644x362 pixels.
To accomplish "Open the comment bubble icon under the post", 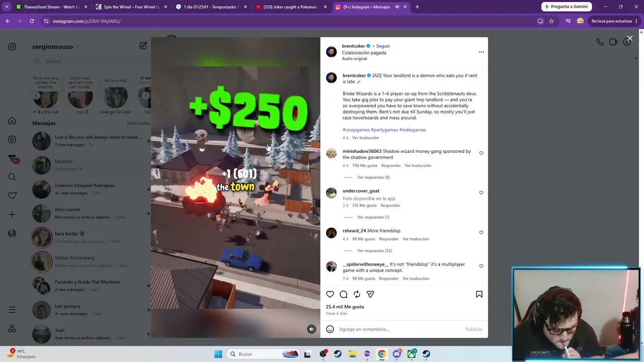I will 344,294.
